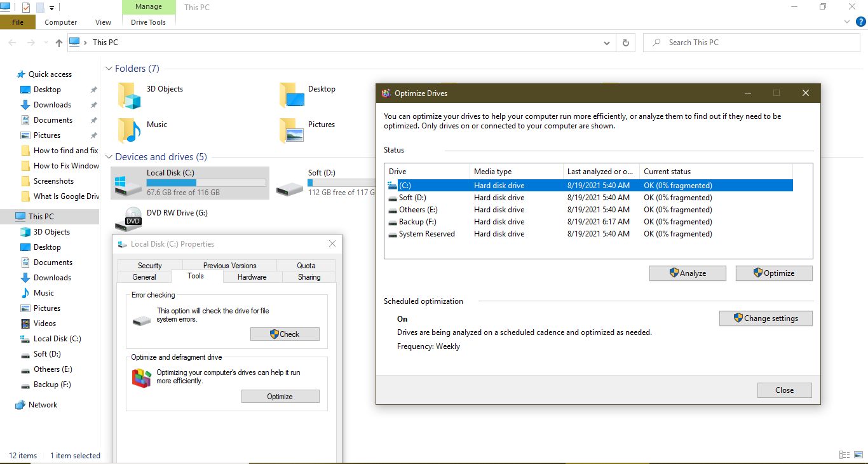
Task: Click the Forward navigation arrow
Action: [31, 43]
